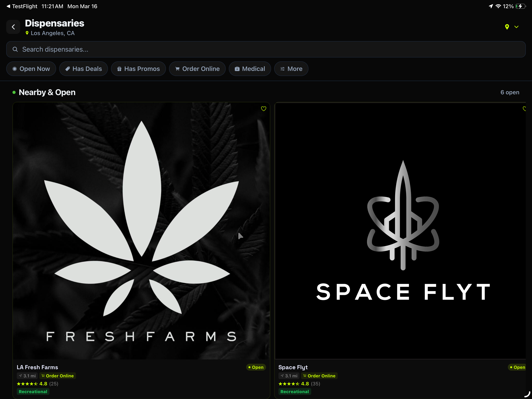
Task: Favorite LA Fresh Farms with heart icon
Action: 264,109
